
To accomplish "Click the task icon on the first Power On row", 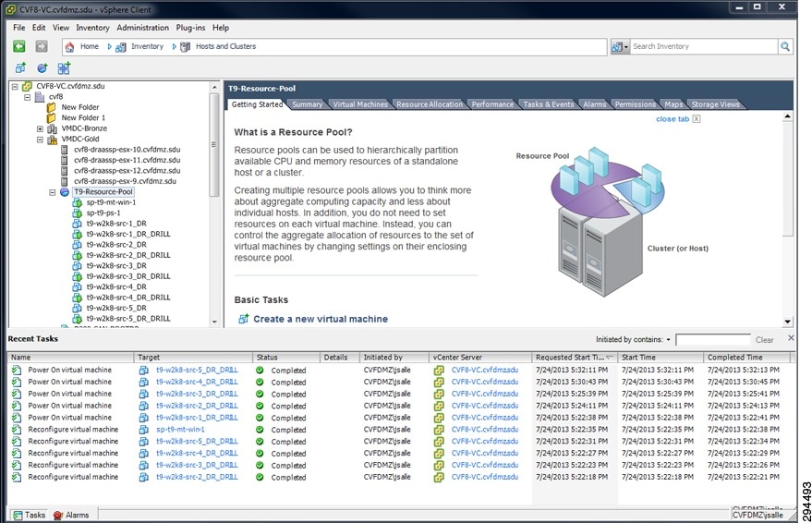I will 17,371.
